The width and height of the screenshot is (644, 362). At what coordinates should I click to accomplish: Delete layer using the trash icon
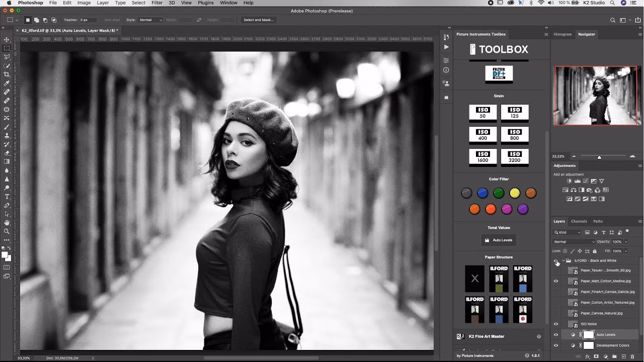pos(632,356)
